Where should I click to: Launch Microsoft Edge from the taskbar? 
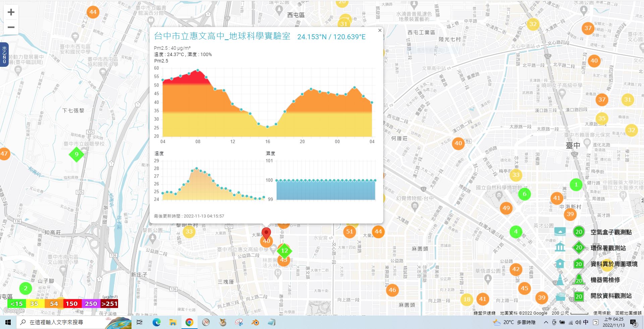[156, 322]
